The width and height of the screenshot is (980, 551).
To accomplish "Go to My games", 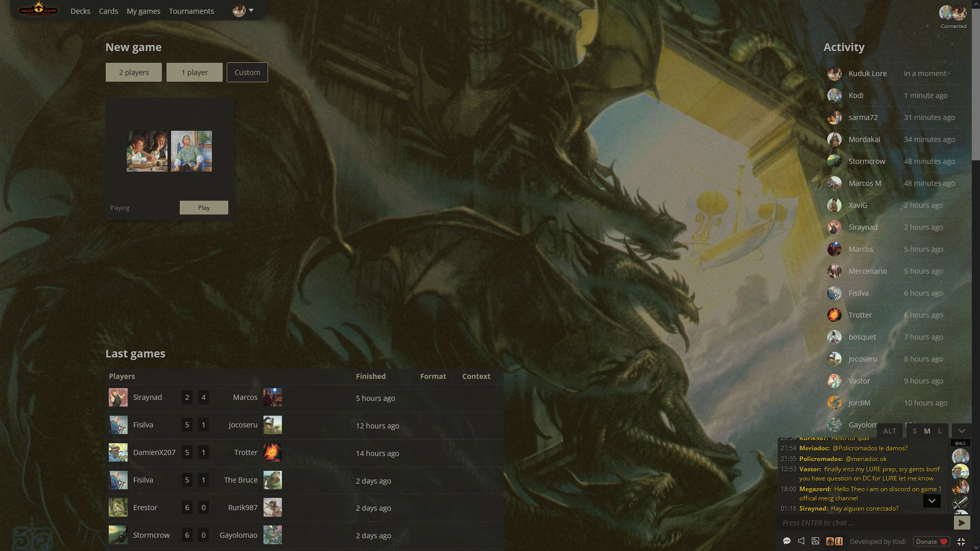I will tap(144, 11).
